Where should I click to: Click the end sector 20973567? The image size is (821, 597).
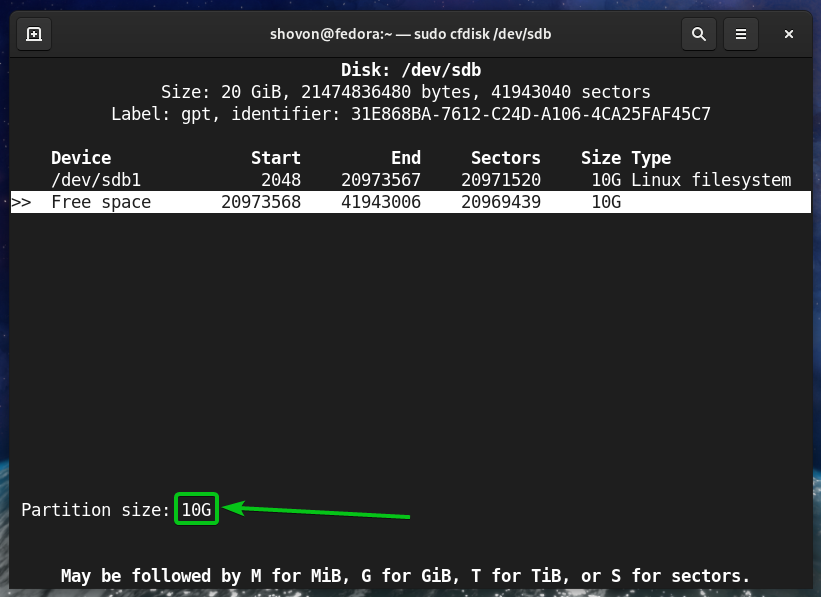click(381, 180)
